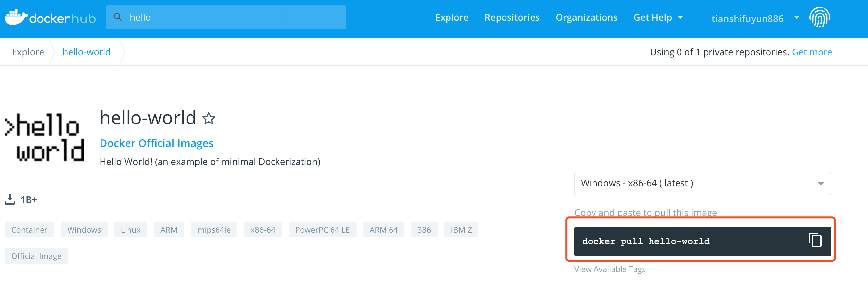Go to the Explore breadcrumb
This screenshot has width=868, height=301.
pos(28,52)
